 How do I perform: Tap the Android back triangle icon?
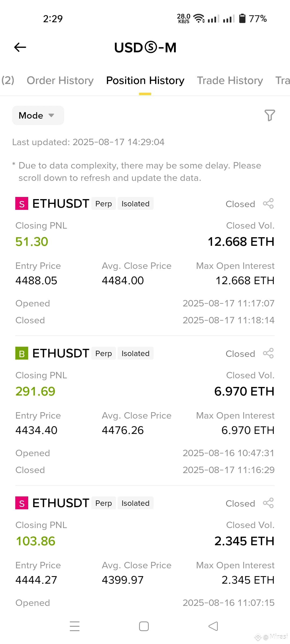(x=213, y=626)
